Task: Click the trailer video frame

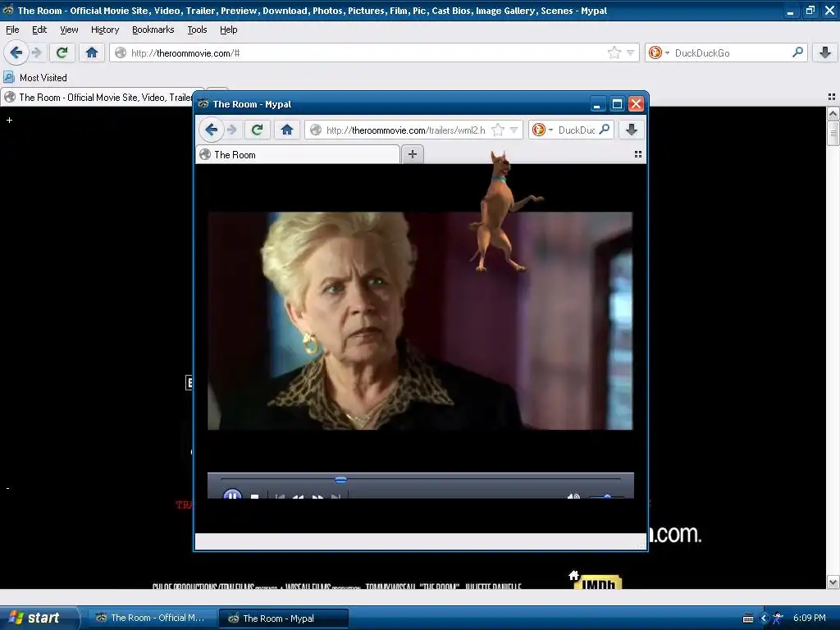Action: [x=420, y=321]
